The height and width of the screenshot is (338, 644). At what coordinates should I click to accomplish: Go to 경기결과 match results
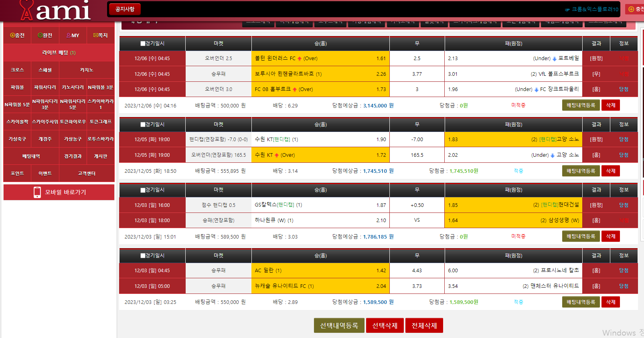(x=73, y=156)
